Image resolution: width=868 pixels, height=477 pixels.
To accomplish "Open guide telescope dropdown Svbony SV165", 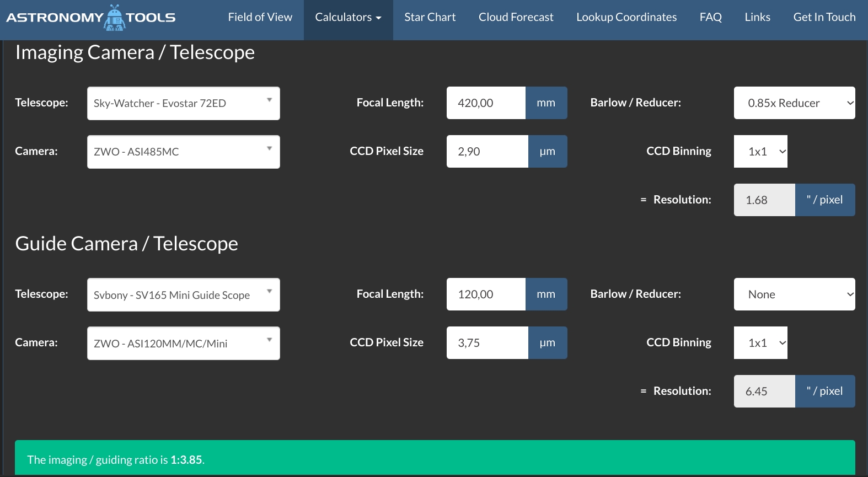I will click(183, 295).
